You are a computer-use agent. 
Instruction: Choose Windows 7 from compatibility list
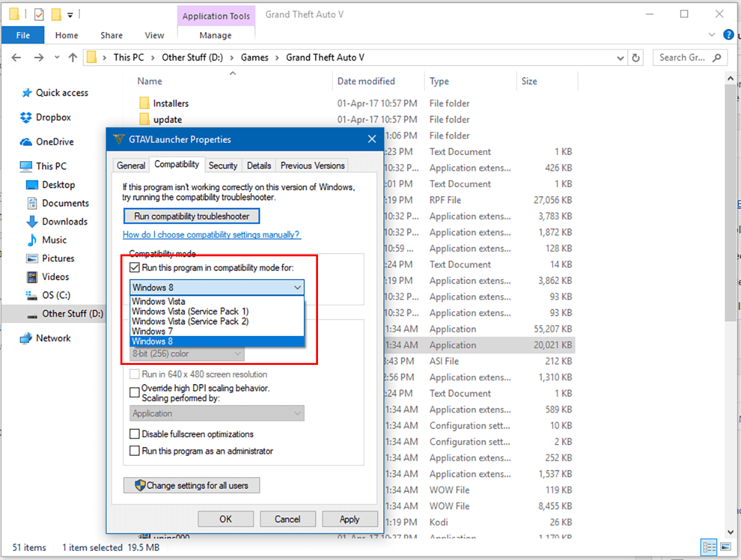tap(150, 332)
